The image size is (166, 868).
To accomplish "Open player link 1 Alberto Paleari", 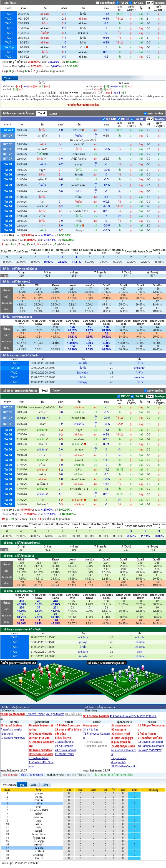I will click(x=35, y=714).
